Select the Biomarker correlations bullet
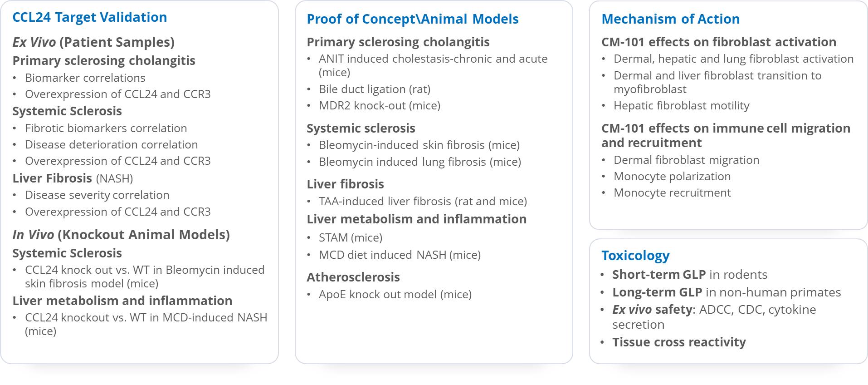868x385 pixels. (x=85, y=78)
